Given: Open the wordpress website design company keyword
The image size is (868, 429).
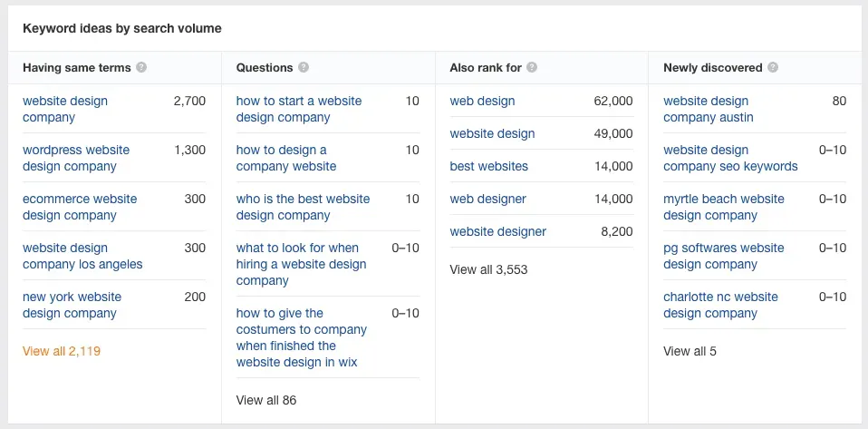Looking at the screenshot, I should tap(75, 158).
